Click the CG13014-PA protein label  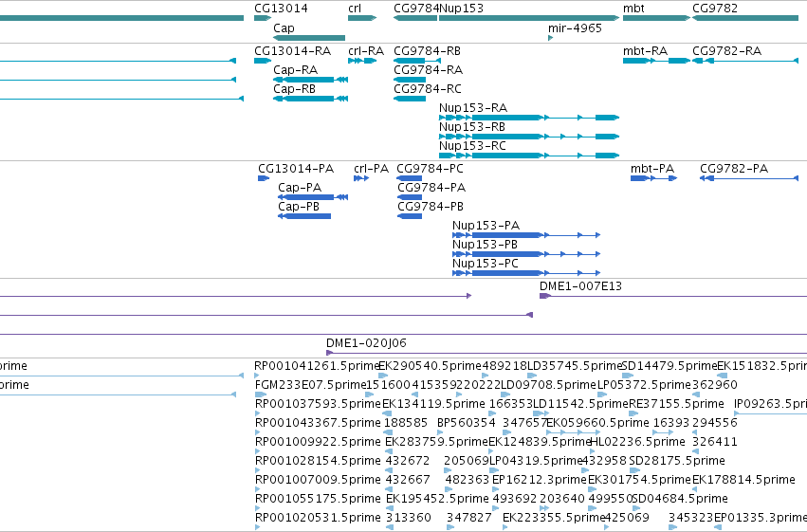pyautogui.click(x=296, y=169)
